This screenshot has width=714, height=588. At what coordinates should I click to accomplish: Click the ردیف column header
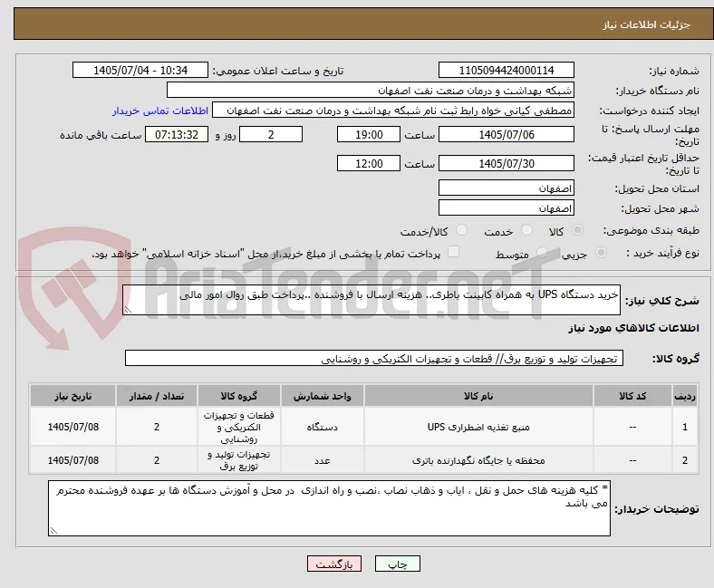(685, 396)
